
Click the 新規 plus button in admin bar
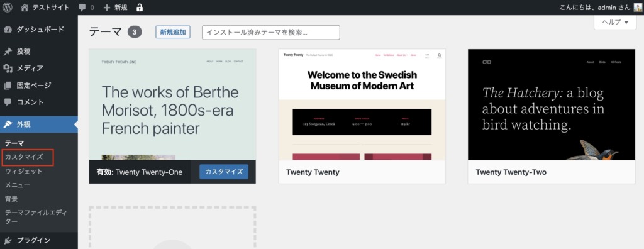click(x=116, y=8)
